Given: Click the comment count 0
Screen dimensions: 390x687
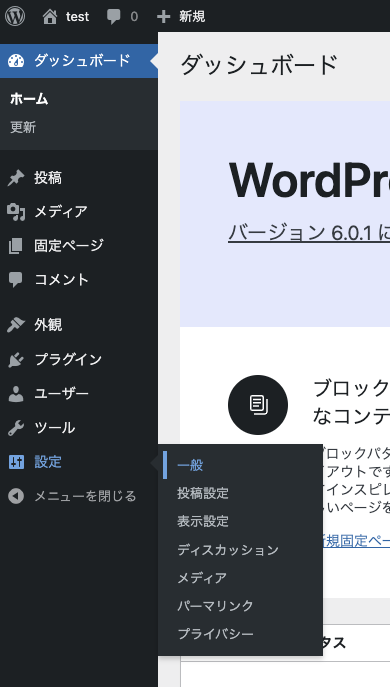Looking at the screenshot, I should [x=134, y=17].
